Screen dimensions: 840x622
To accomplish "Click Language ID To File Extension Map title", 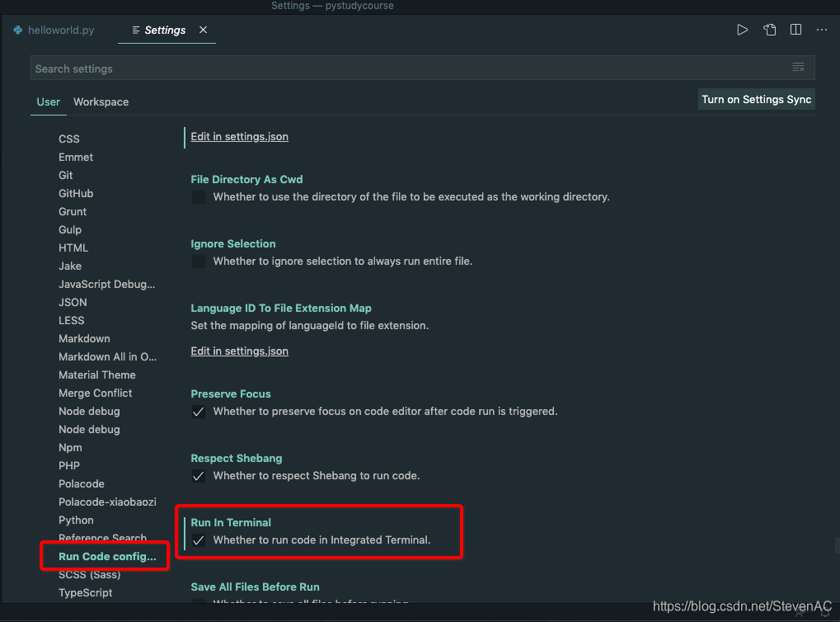I will [281, 309].
